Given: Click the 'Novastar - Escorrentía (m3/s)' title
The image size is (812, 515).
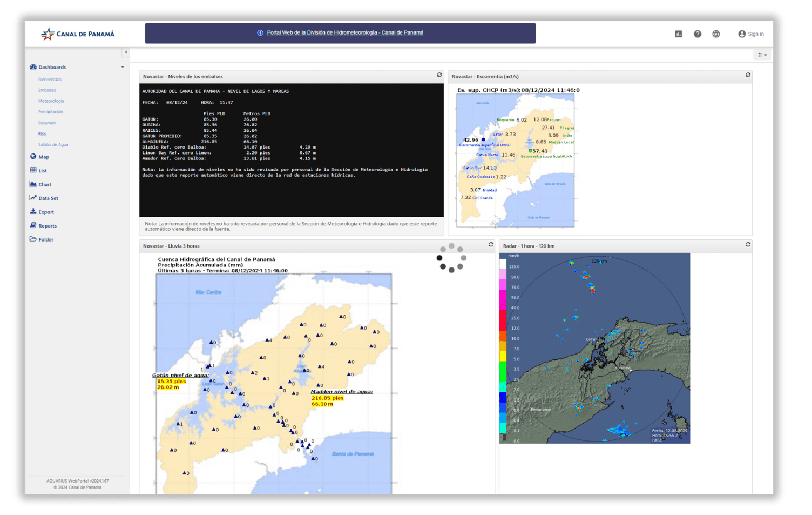Looking at the screenshot, I should pos(485,77).
